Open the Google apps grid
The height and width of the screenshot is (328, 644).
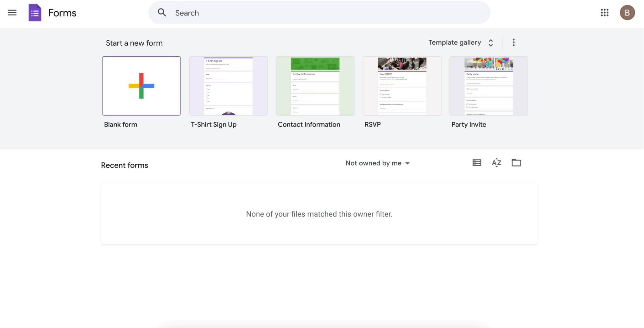pos(604,13)
